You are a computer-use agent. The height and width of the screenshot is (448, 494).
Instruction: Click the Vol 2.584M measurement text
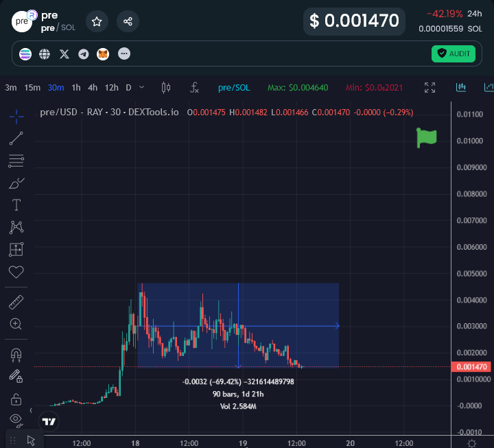(x=238, y=406)
